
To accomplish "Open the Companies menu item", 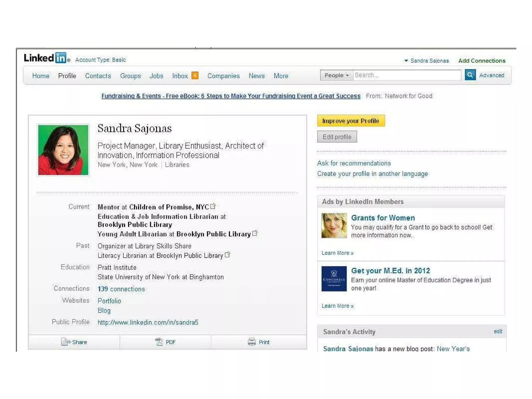I will point(223,76).
